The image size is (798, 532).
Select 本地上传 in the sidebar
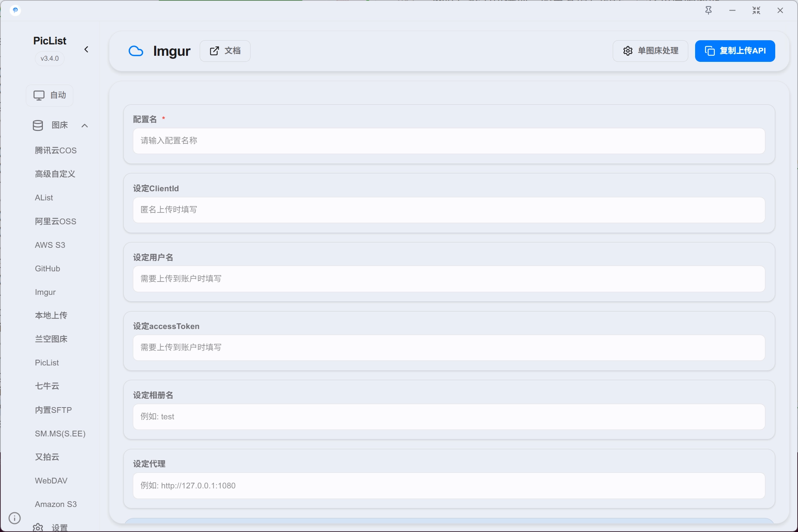51,316
